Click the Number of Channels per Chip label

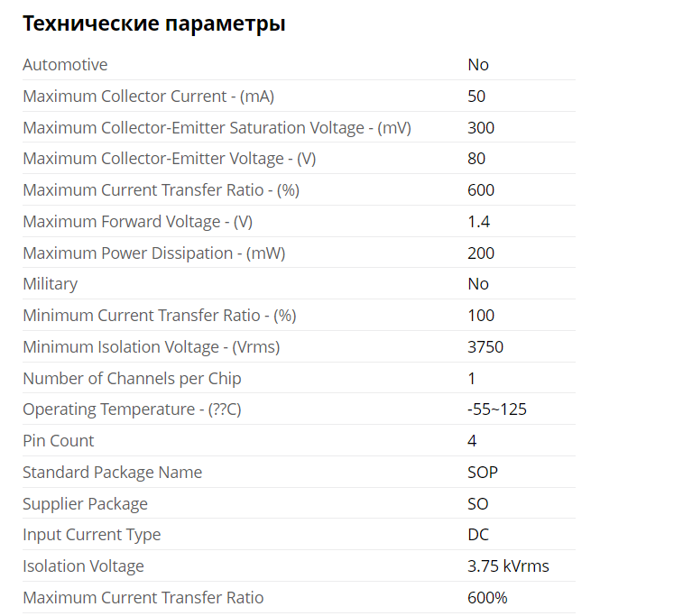pos(132,379)
